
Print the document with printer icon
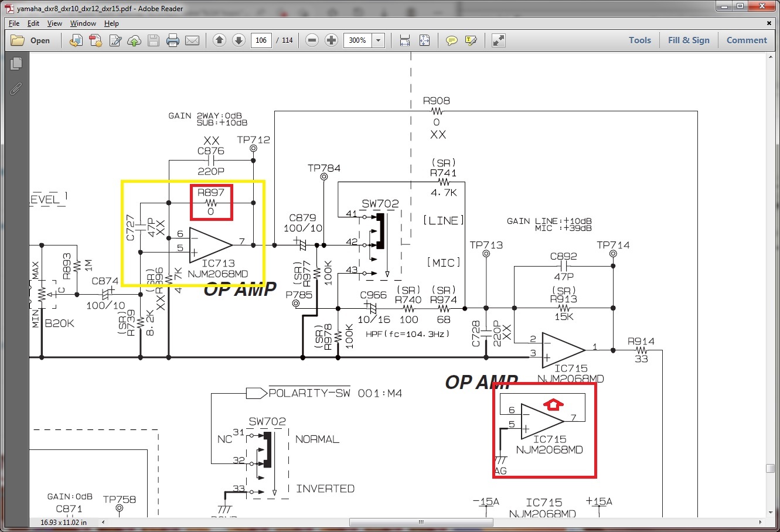pos(173,40)
